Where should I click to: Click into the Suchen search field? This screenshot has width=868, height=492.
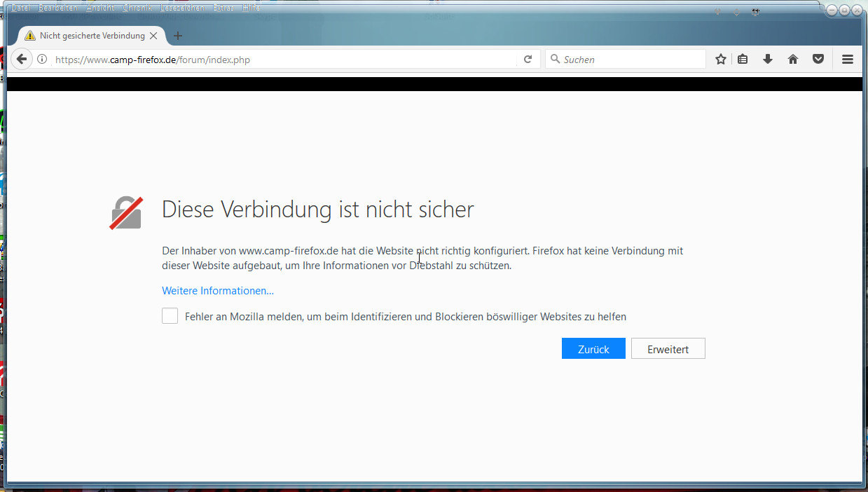click(631, 60)
